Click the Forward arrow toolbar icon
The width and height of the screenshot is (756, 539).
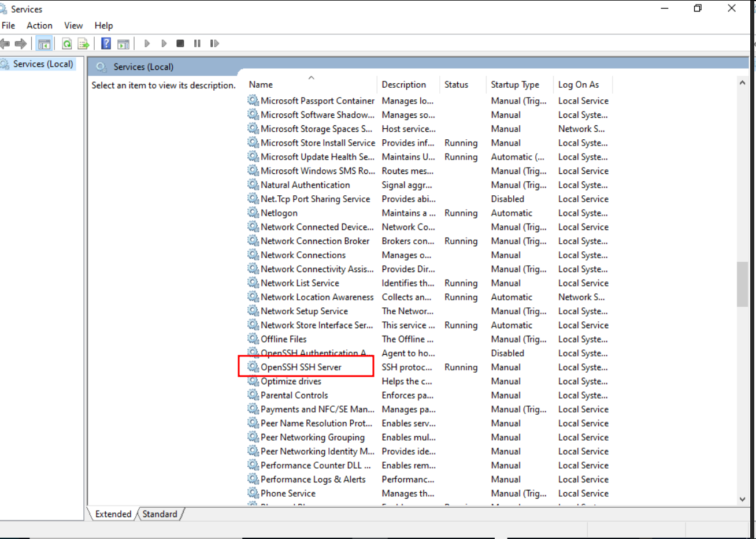point(21,43)
